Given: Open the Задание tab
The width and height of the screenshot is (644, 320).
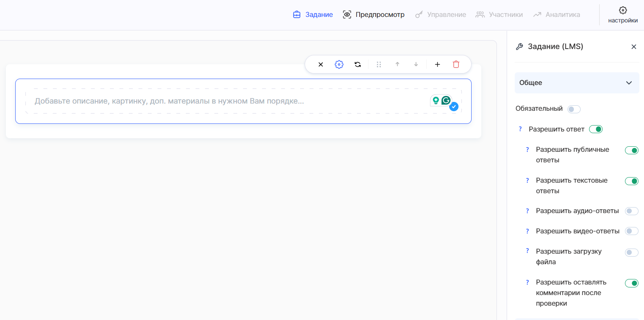Looking at the screenshot, I should [x=313, y=15].
